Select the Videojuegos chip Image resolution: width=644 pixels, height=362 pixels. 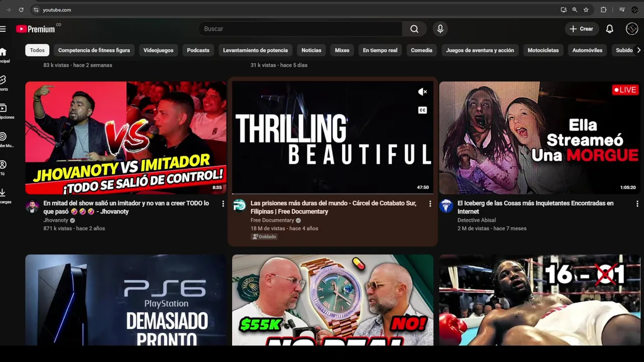pos(158,50)
